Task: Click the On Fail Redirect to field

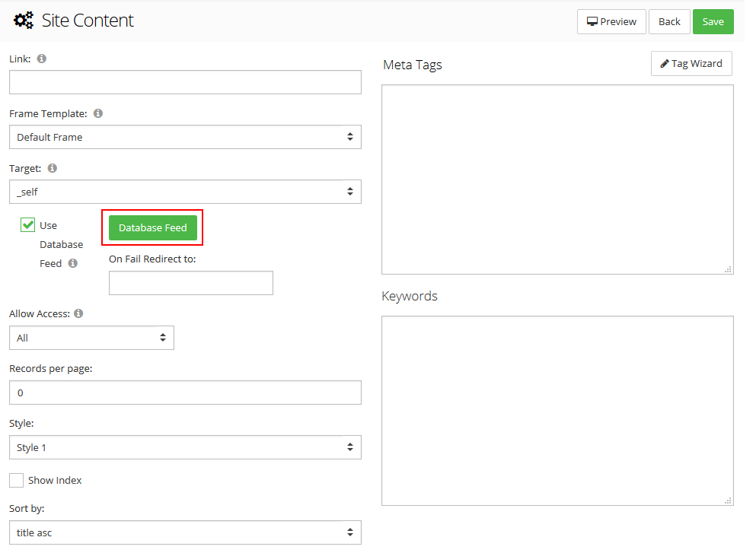Action: [x=190, y=283]
